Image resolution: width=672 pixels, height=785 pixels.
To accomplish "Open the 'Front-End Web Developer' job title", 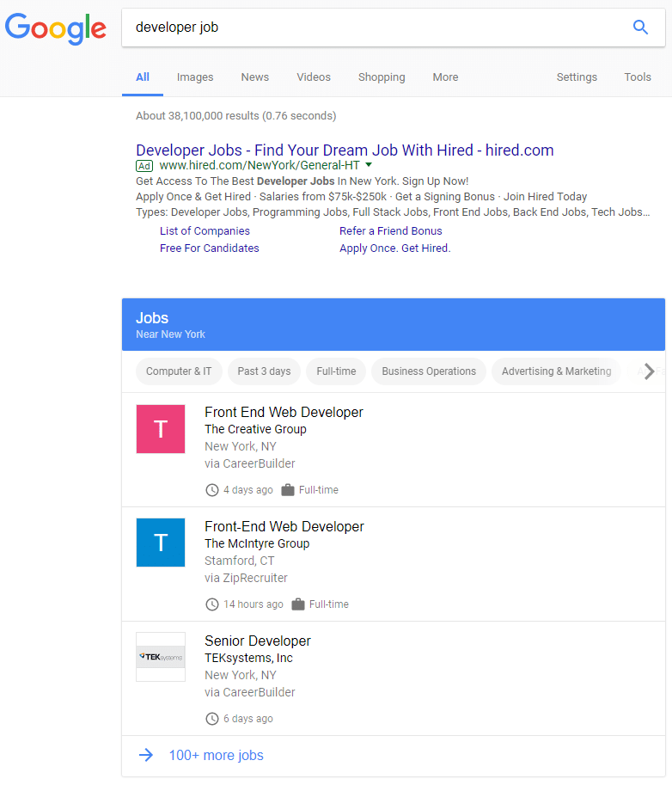I will coord(284,527).
